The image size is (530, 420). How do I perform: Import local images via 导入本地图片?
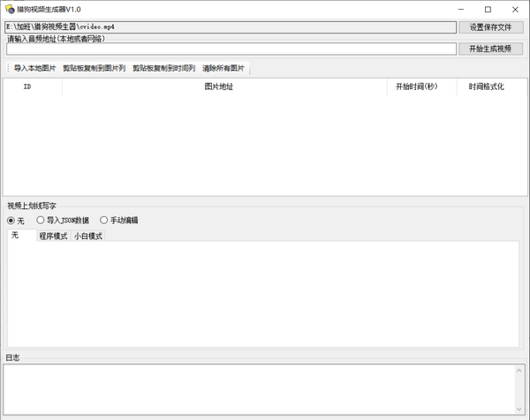tap(34, 68)
